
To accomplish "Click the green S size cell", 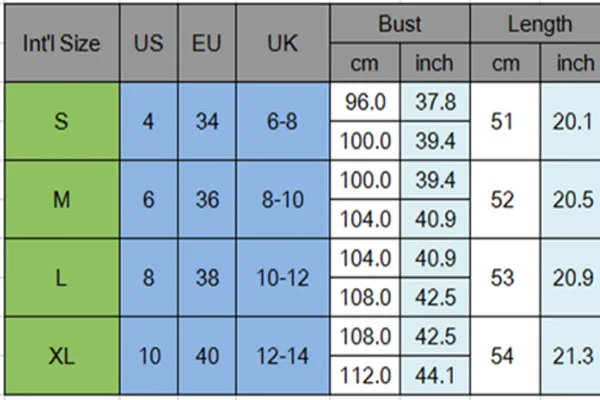I will pyautogui.click(x=61, y=122).
